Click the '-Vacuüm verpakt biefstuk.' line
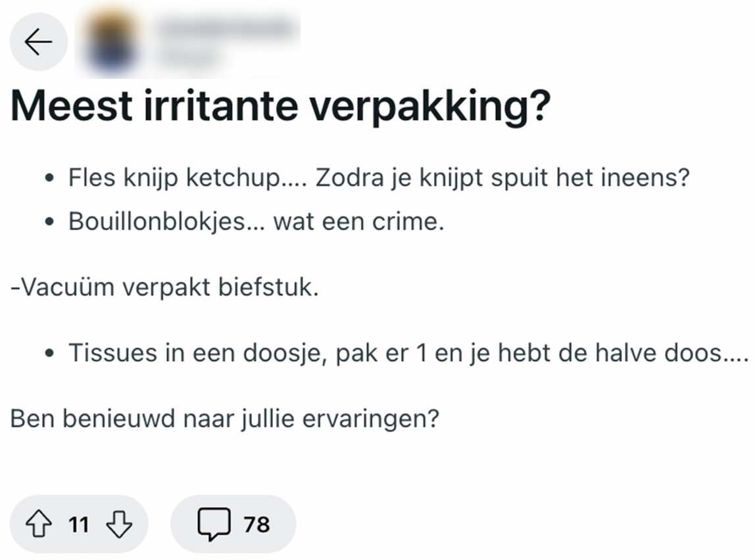The image size is (755, 560). pyautogui.click(x=164, y=287)
